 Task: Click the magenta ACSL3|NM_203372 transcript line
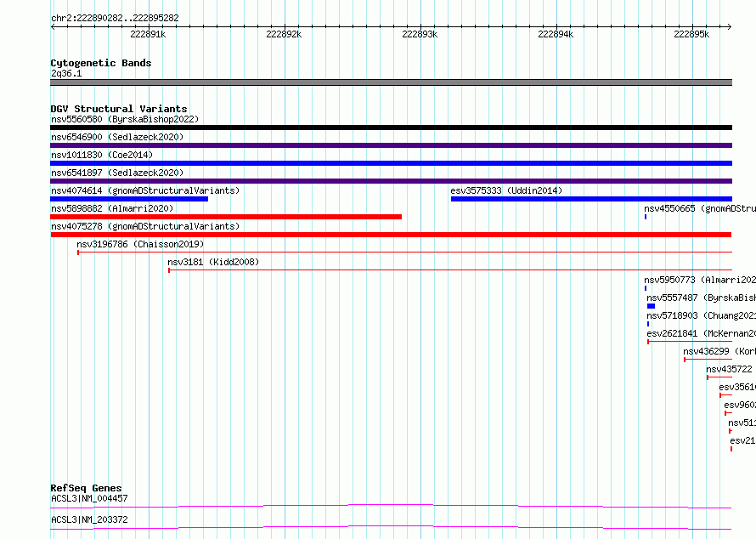[x=391, y=527]
